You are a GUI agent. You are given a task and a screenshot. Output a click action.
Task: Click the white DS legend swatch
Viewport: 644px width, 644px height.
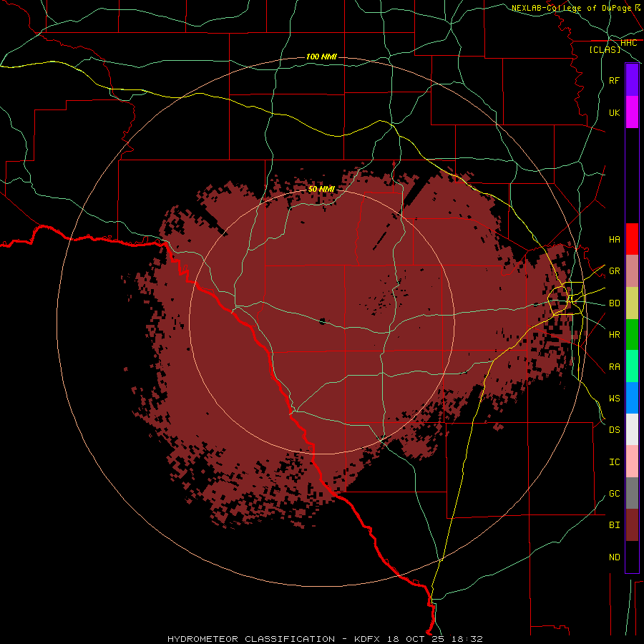(x=632, y=429)
